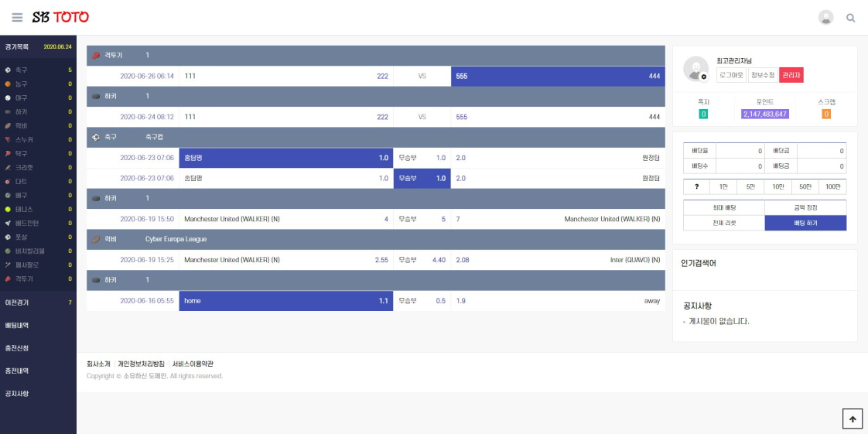The height and width of the screenshot is (434, 868).
Task: Select 111 home pick for 2020-06-26 06:14 match
Action: click(286, 76)
